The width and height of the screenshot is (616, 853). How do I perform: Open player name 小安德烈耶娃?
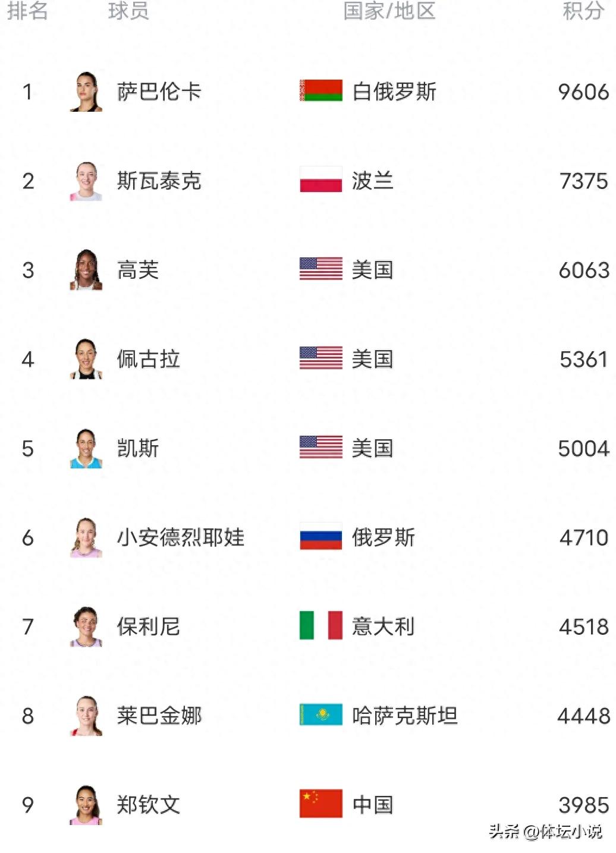point(180,537)
